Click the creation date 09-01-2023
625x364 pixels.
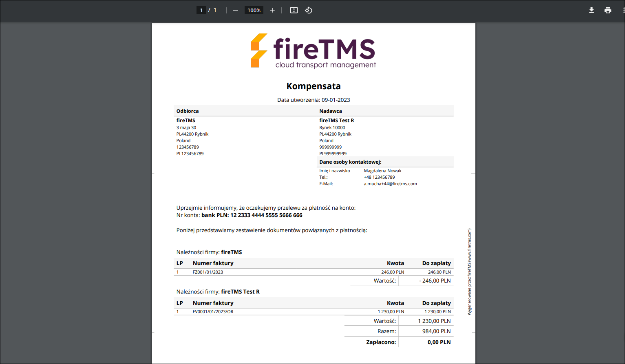click(336, 100)
